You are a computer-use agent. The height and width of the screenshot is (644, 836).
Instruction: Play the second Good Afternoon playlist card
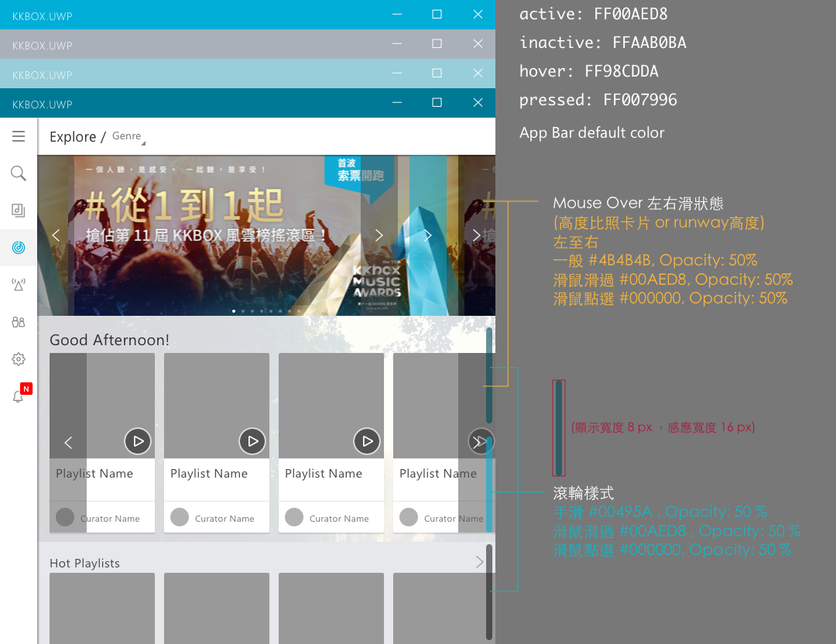(252, 441)
